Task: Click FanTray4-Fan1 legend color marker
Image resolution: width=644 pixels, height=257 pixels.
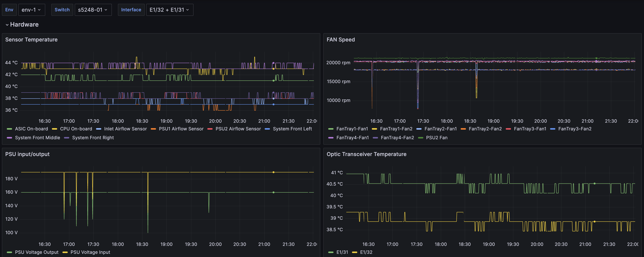Action: [x=331, y=138]
